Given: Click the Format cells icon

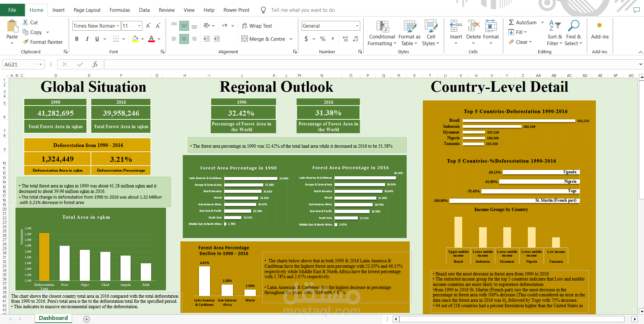Looking at the screenshot, I should point(491,26).
